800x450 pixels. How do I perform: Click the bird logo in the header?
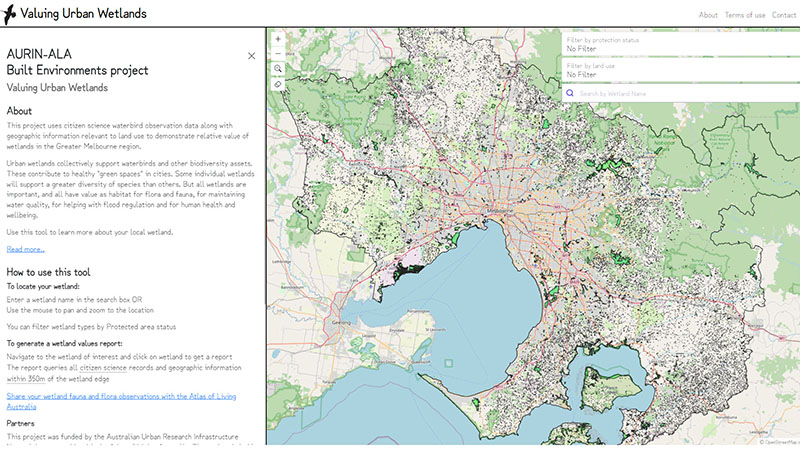(9, 14)
